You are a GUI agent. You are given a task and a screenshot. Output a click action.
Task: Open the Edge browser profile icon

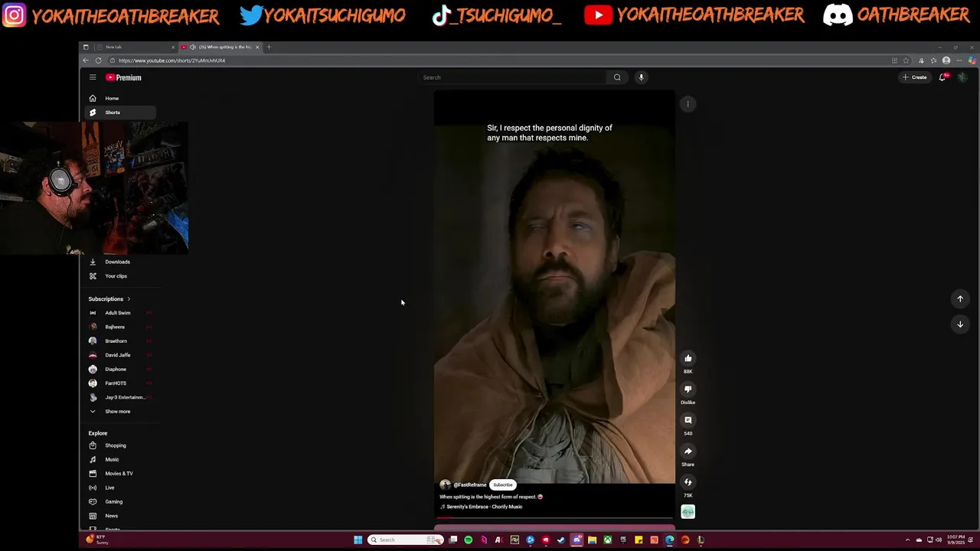[x=946, y=60]
